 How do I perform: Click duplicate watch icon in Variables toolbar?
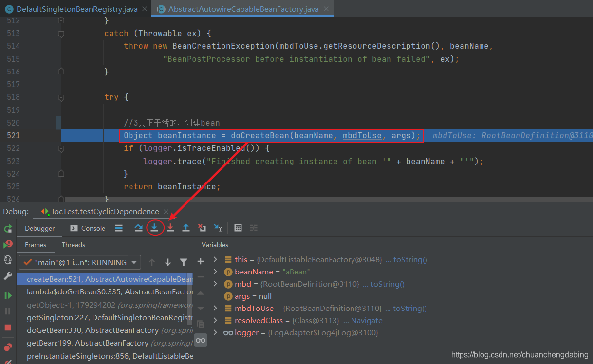coord(201,324)
